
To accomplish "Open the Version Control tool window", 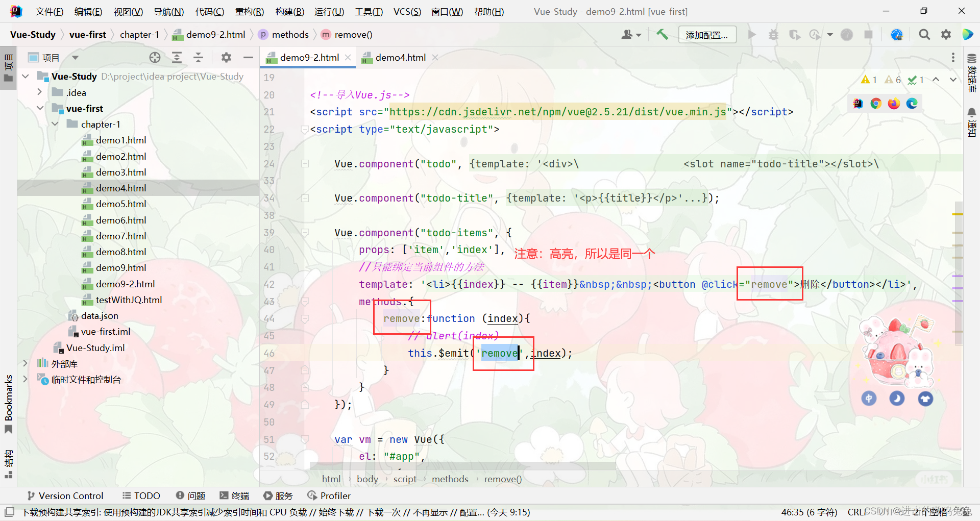I will tap(65, 495).
